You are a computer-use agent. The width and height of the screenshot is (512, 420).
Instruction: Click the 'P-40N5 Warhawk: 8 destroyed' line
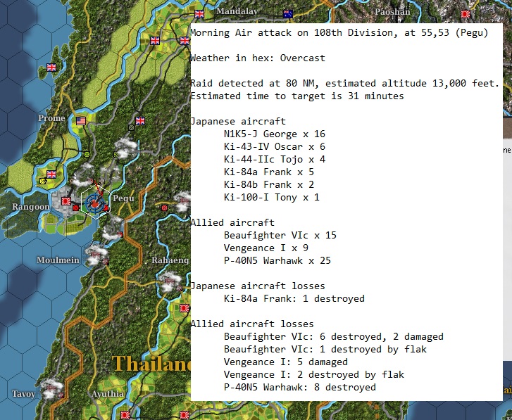300,387
